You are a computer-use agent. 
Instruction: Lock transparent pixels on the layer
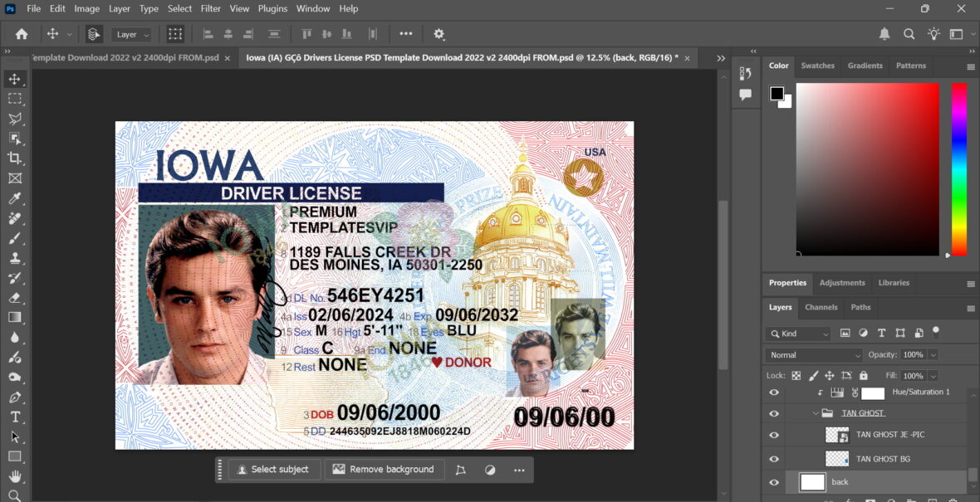coord(795,376)
